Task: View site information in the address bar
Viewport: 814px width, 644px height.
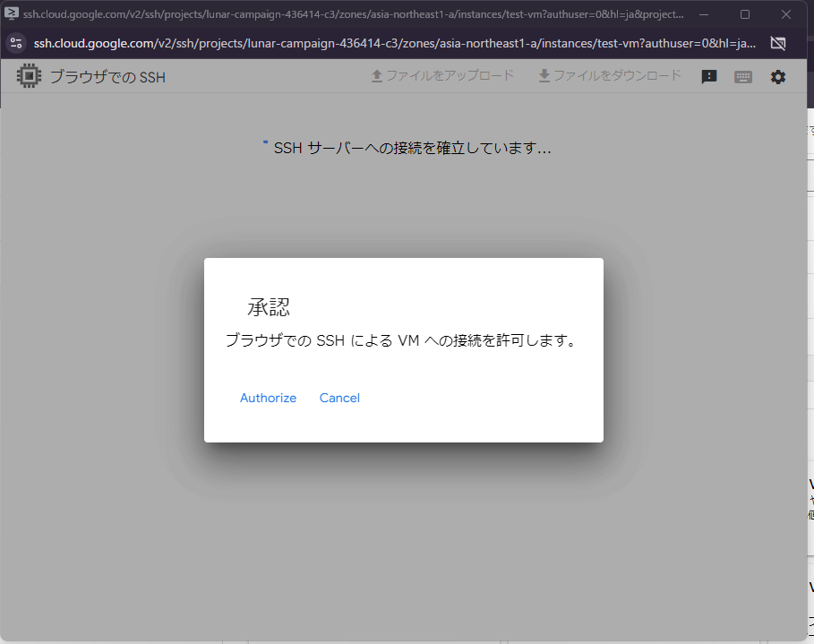Action: (x=16, y=43)
